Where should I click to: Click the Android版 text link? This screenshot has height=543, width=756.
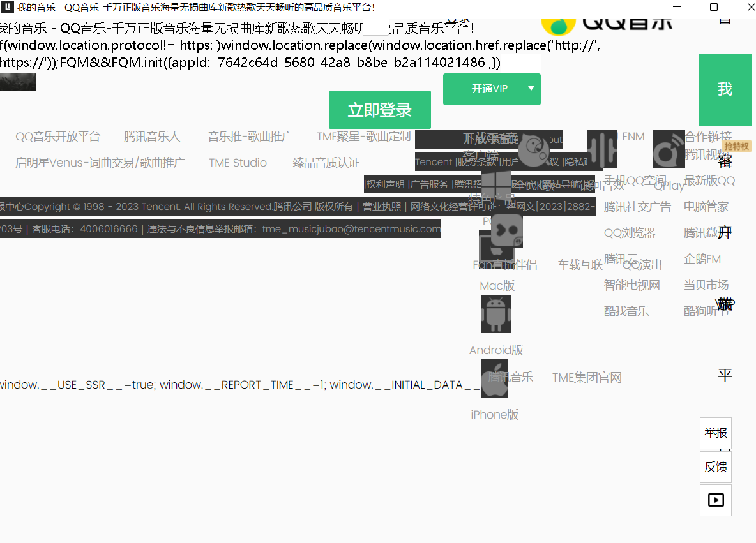496,350
